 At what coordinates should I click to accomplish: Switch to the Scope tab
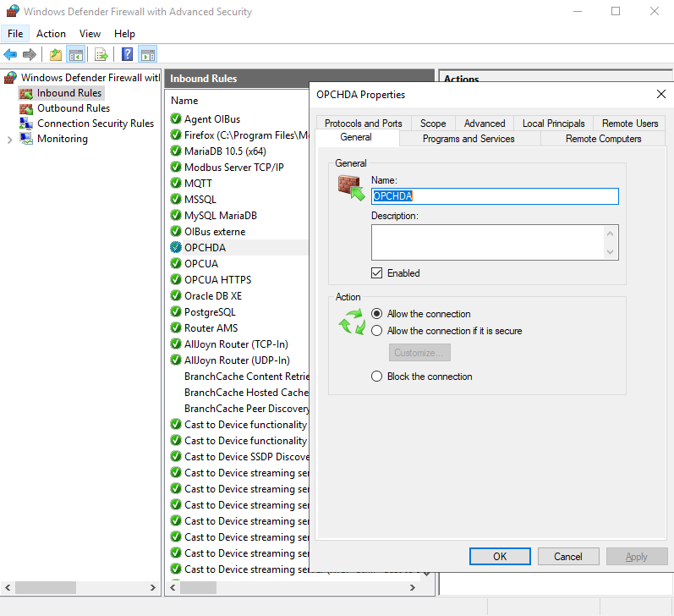(433, 124)
